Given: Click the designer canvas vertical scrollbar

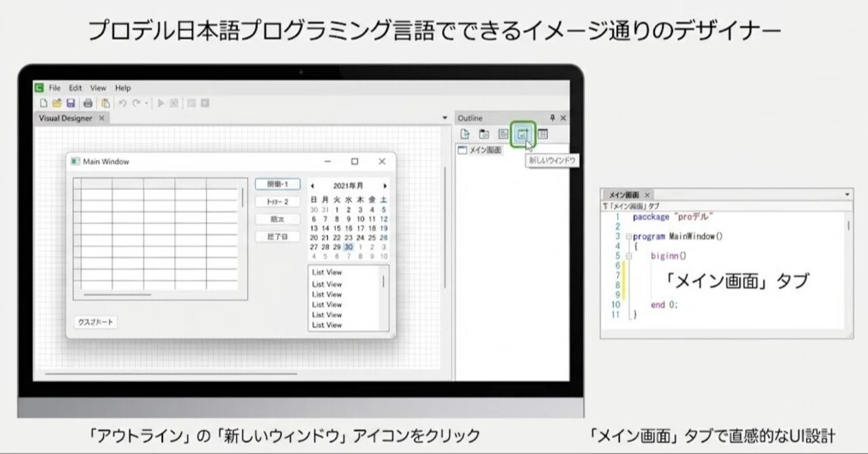Looking at the screenshot, I should click(445, 227).
